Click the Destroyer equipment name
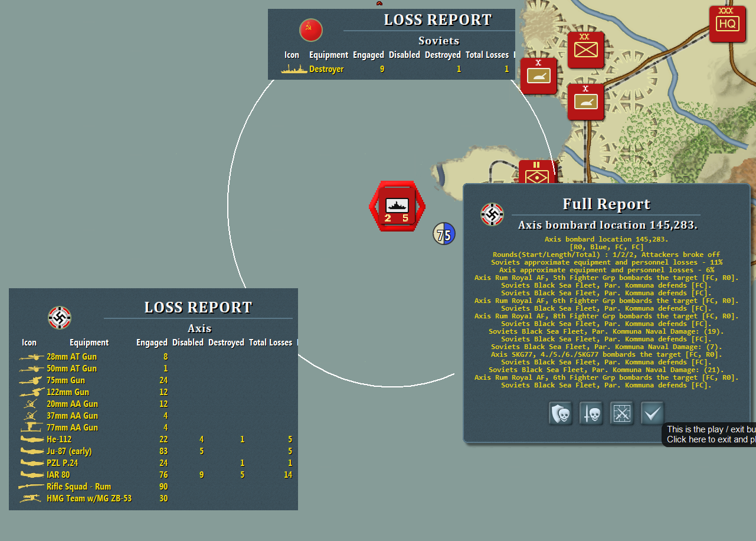Screen dimensions: 756x541 click(326, 69)
